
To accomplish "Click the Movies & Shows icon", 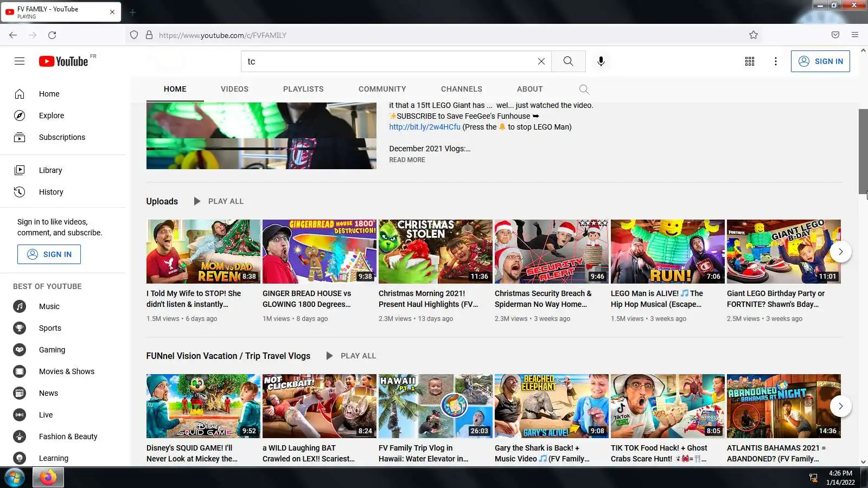I will click(20, 371).
